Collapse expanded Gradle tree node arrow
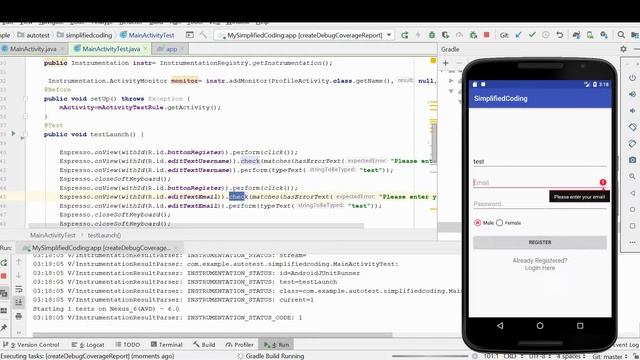 tap(451, 91)
